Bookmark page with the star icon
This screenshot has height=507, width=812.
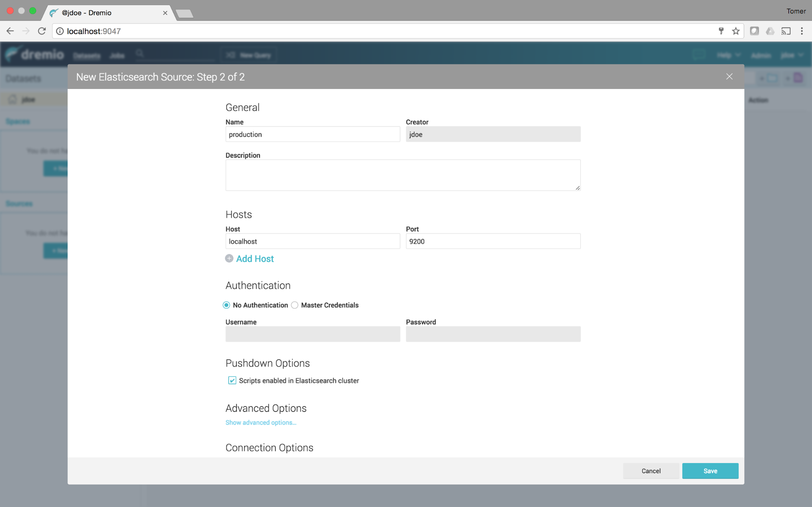[736, 31]
